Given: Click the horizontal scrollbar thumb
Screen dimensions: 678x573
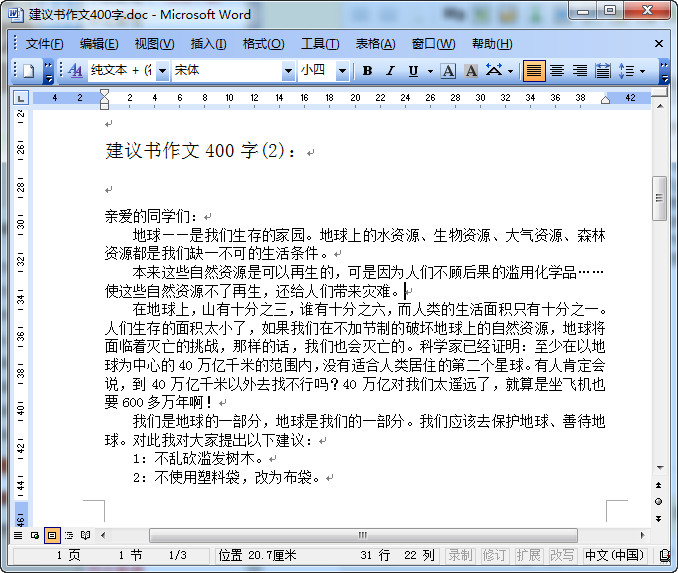Looking at the screenshot, I should (x=363, y=536).
